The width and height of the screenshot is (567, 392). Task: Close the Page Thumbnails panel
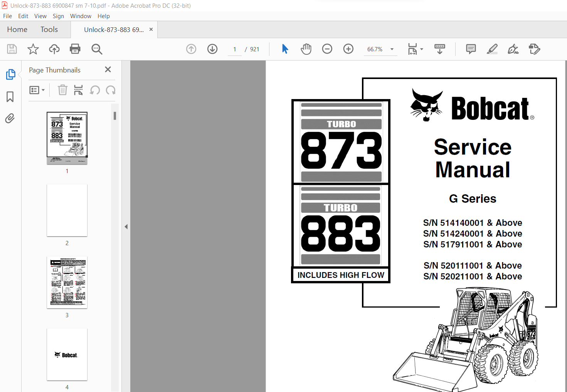108,69
